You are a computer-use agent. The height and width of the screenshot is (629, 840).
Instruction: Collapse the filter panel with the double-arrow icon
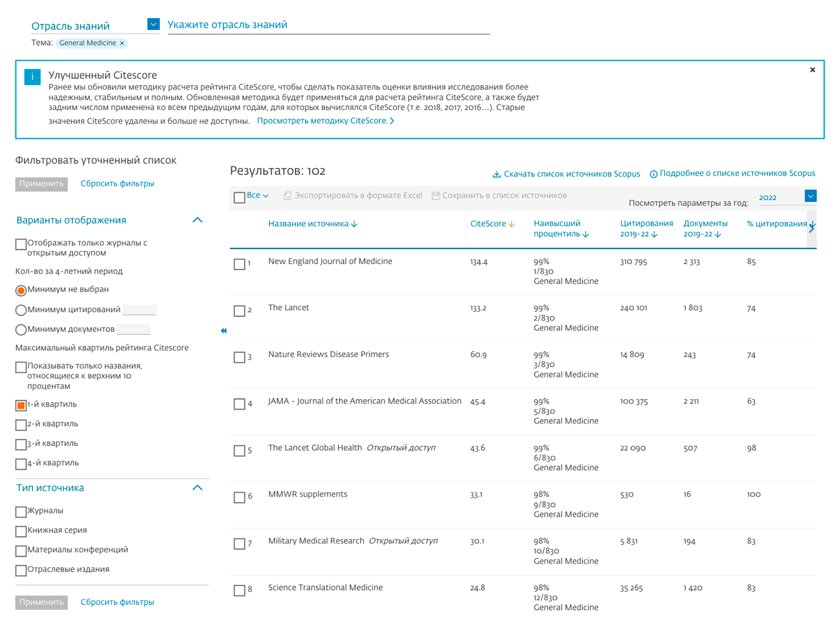tap(223, 331)
